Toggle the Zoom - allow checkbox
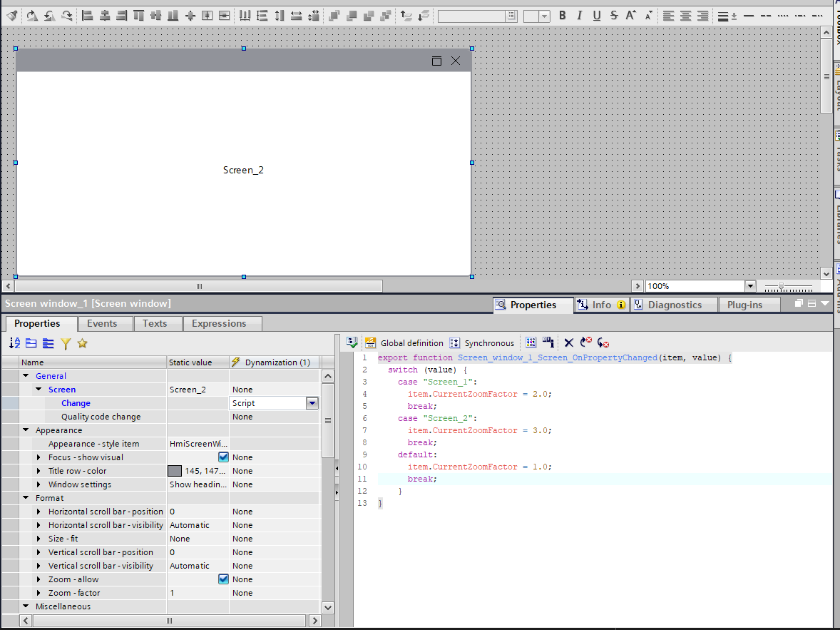840x630 pixels. click(223, 579)
